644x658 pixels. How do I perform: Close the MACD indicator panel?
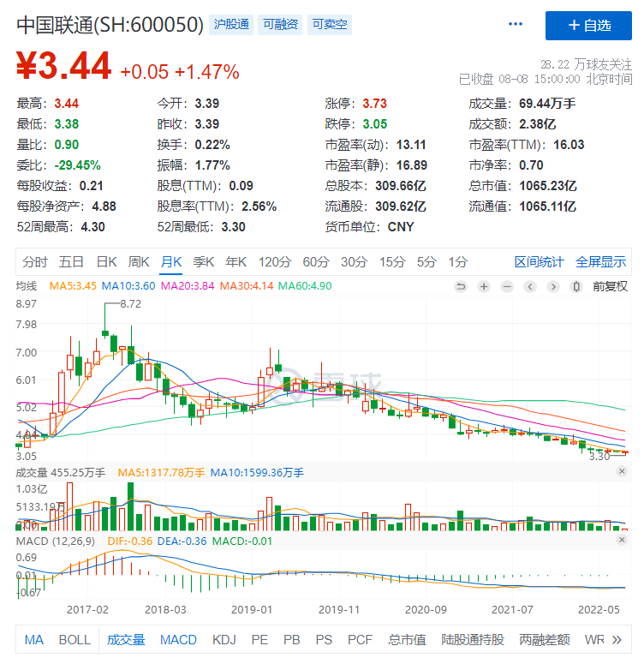tap(622, 540)
